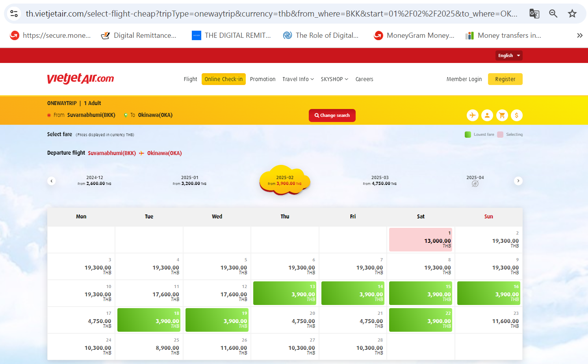This screenshot has width=588, height=364.
Task: Select February 15 lowest fare cell
Action: [x=421, y=293]
